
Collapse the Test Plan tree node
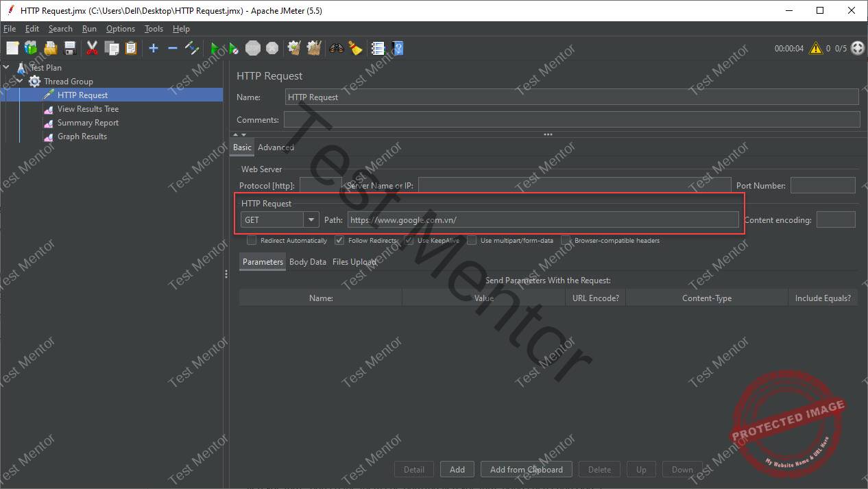[x=7, y=67]
